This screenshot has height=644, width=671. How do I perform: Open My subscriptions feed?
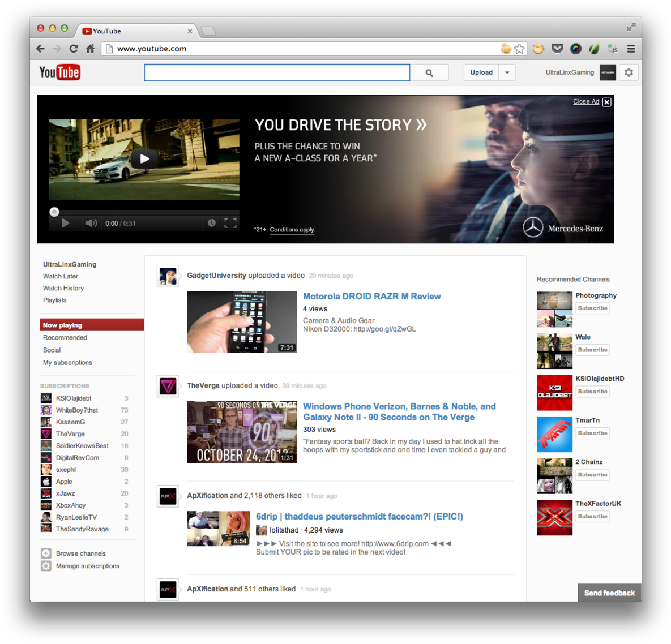pos(67,363)
